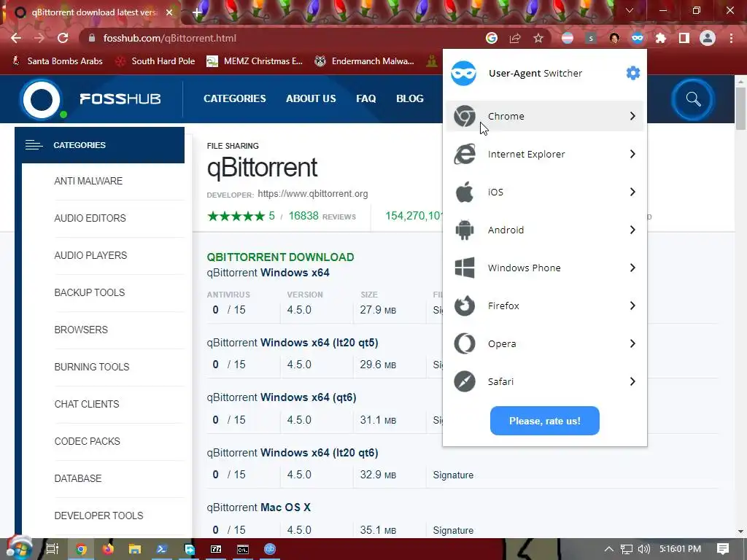Click the User-Agent Switcher extension toolbar icon

638,38
